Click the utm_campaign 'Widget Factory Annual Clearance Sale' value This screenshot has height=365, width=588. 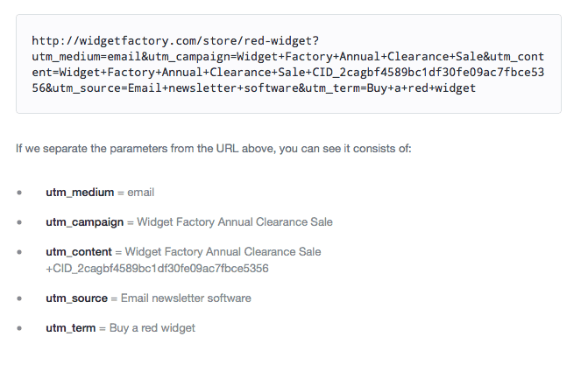tap(235, 221)
